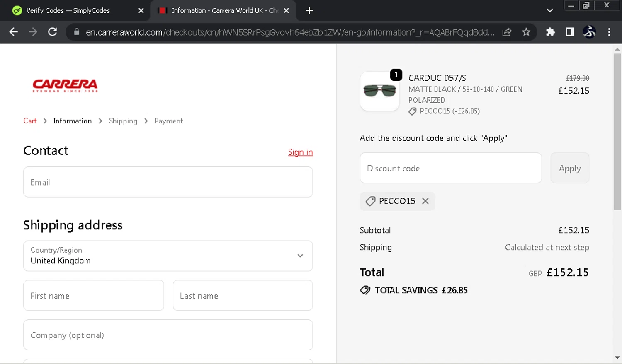Focus the Company (optional) field

168,335
